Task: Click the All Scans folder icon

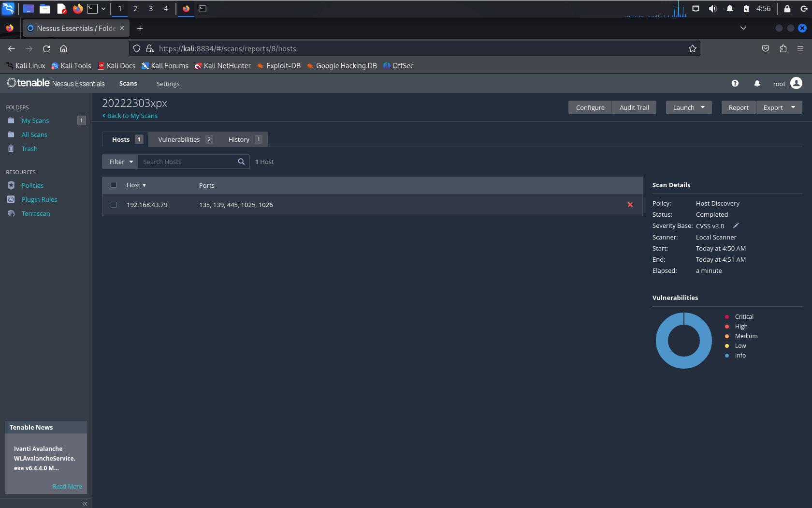Action: pos(11,134)
